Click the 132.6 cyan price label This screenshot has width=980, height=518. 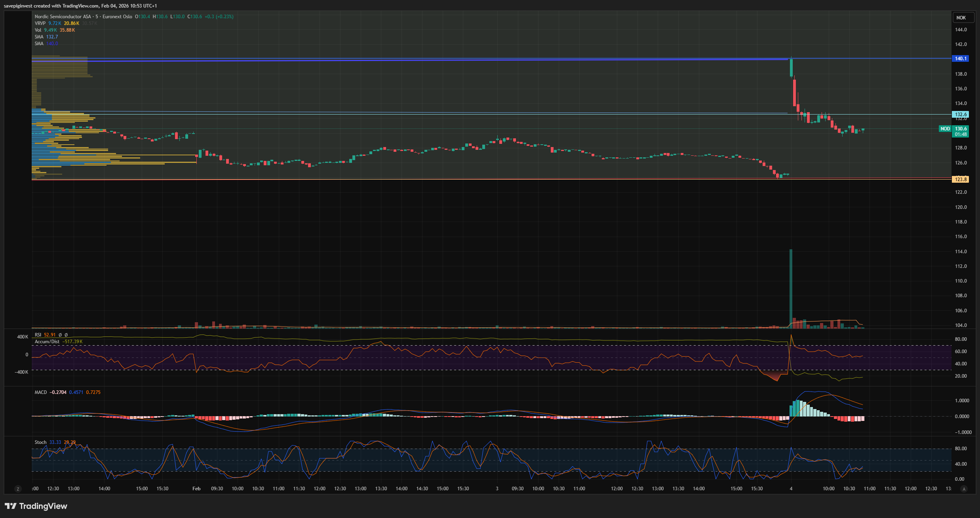(x=960, y=115)
